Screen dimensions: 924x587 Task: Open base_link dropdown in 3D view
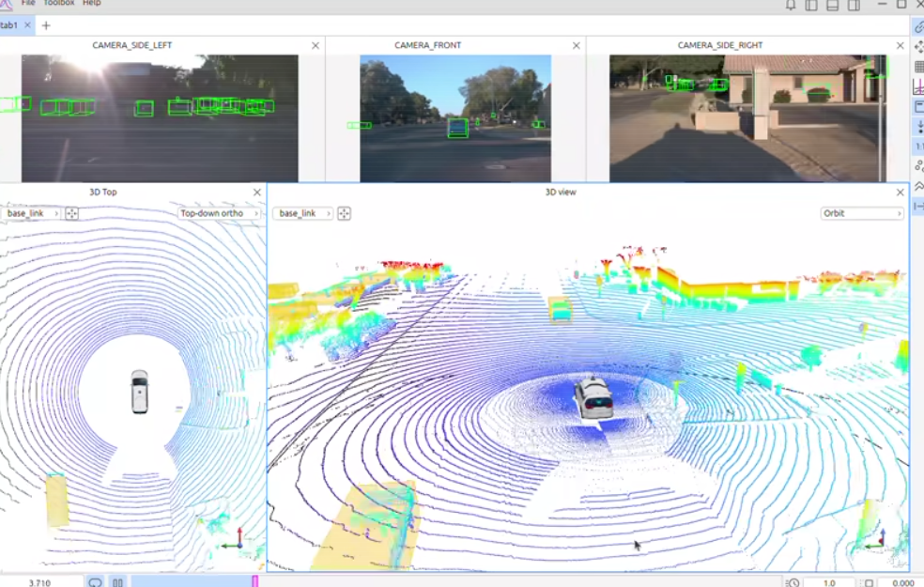click(x=303, y=213)
